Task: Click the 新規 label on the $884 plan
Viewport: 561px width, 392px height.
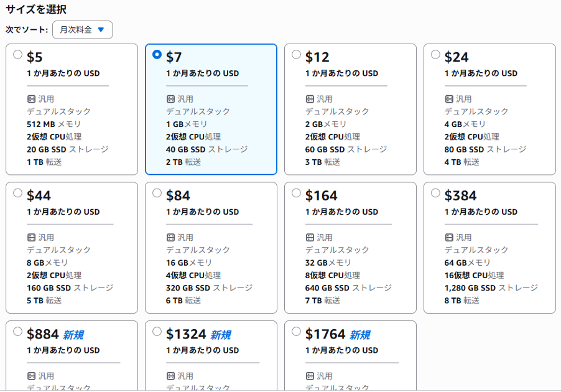Action: 73,335
